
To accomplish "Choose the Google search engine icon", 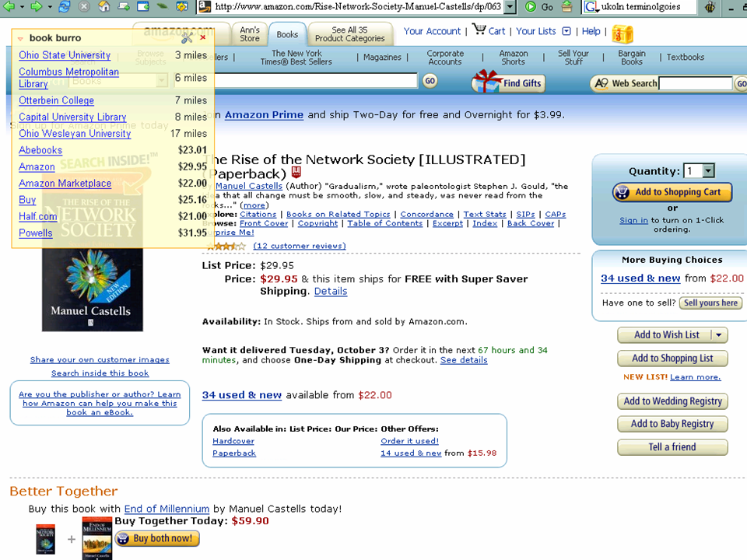I will click(x=591, y=7).
